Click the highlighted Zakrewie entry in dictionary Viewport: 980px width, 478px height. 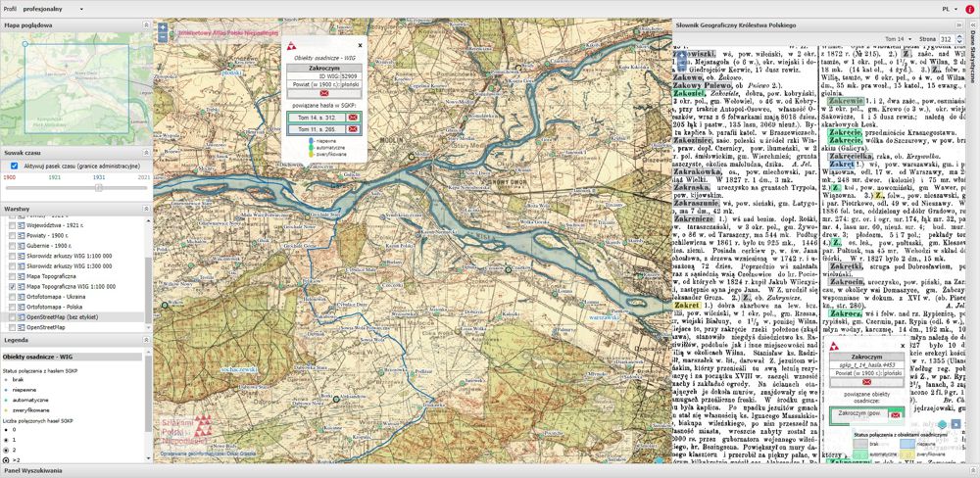click(846, 101)
